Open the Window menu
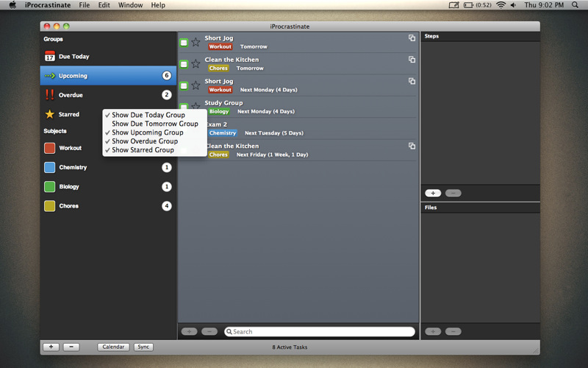The width and height of the screenshot is (588, 368). point(131,5)
